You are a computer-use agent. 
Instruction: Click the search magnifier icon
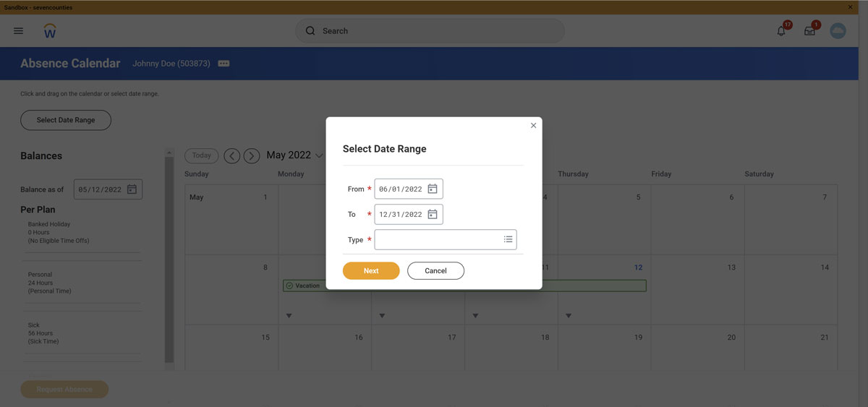310,31
